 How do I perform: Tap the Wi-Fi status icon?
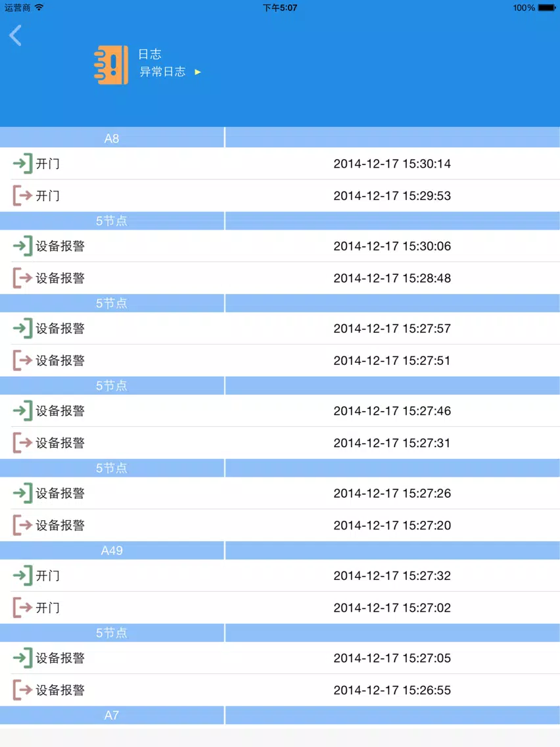click(x=39, y=7)
